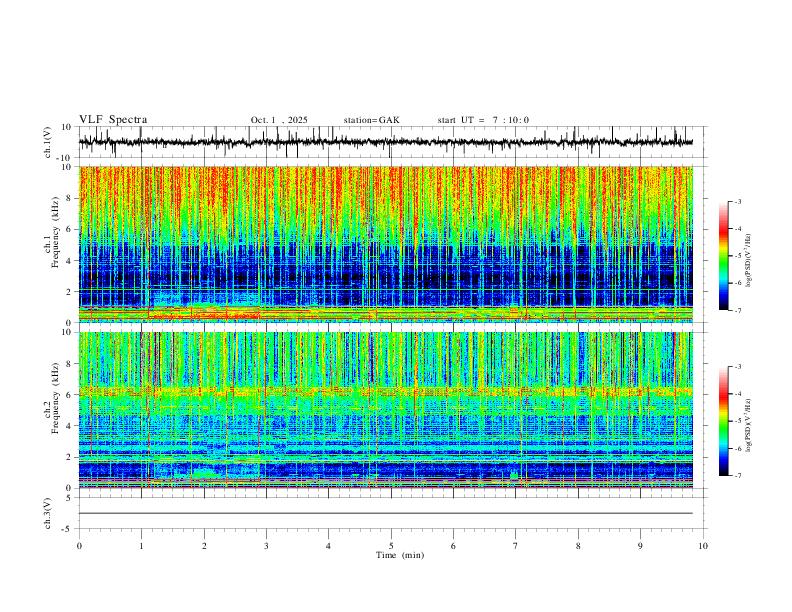Click time axis tick label '1'
792x612 pixels.
[x=141, y=546]
